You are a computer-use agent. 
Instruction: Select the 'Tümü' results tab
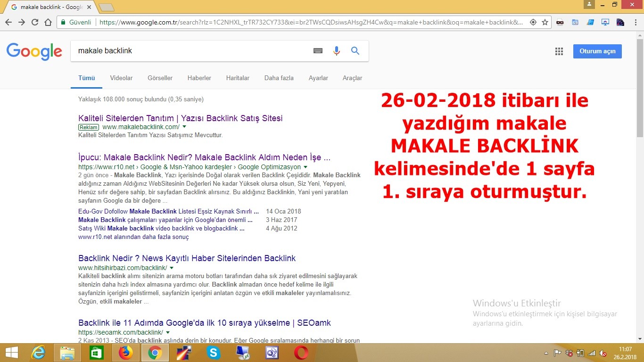(x=87, y=78)
